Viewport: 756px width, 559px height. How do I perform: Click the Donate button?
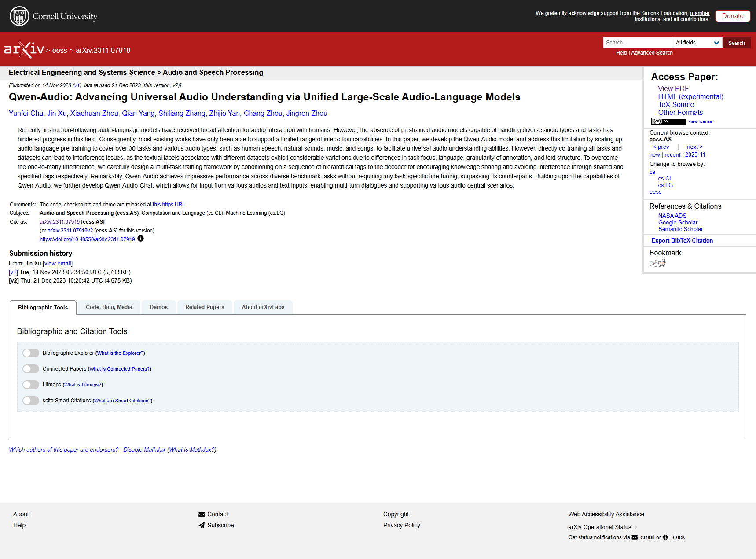tap(733, 16)
